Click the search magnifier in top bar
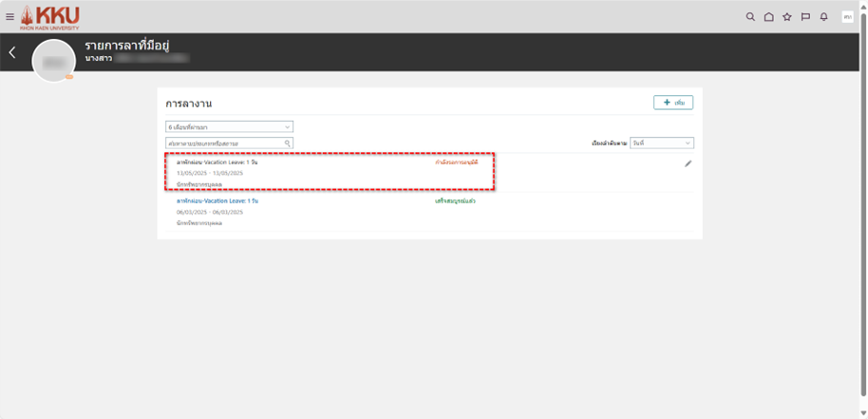Image resolution: width=868 pixels, height=419 pixels. (750, 16)
